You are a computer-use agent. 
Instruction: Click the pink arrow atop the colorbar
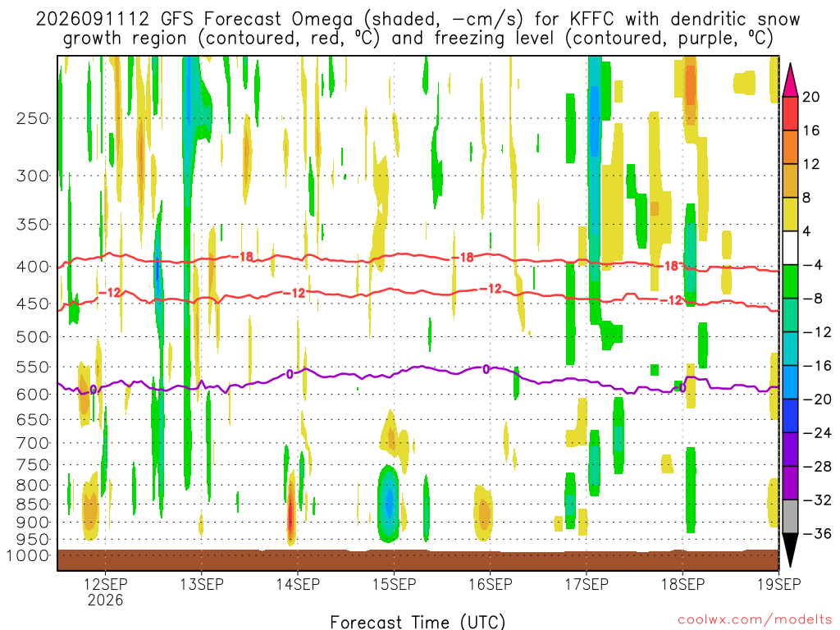790,80
